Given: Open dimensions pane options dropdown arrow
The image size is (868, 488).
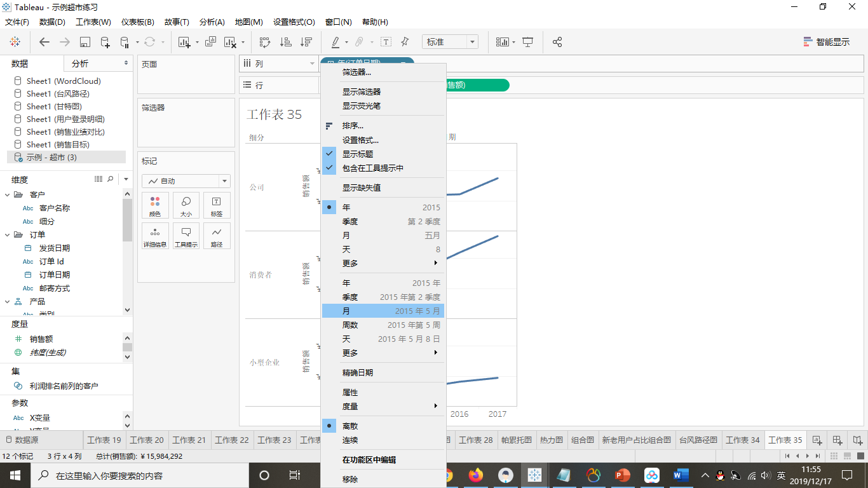Looking at the screenshot, I should [x=126, y=179].
